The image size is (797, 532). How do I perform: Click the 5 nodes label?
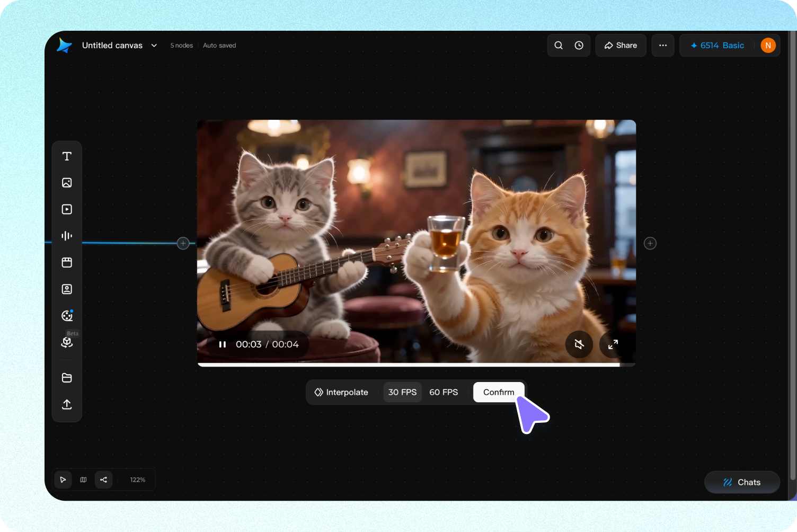pyautogui.click(x=182, y=46)
